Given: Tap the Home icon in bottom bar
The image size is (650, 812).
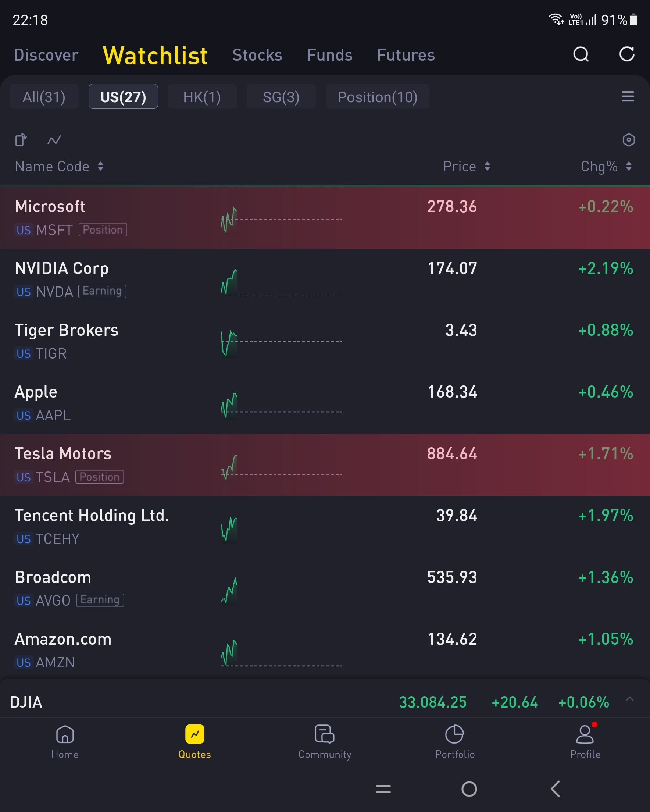Looking at the screenshot, I should pyautogui.click(x=65, y=734).
